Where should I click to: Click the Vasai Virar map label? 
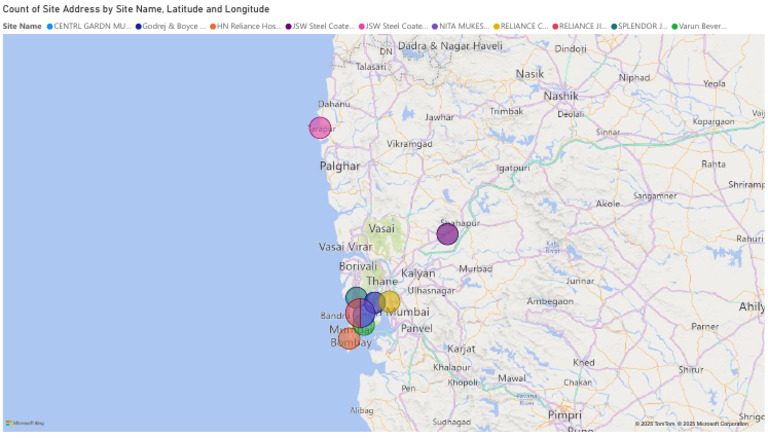click(345, 247)
